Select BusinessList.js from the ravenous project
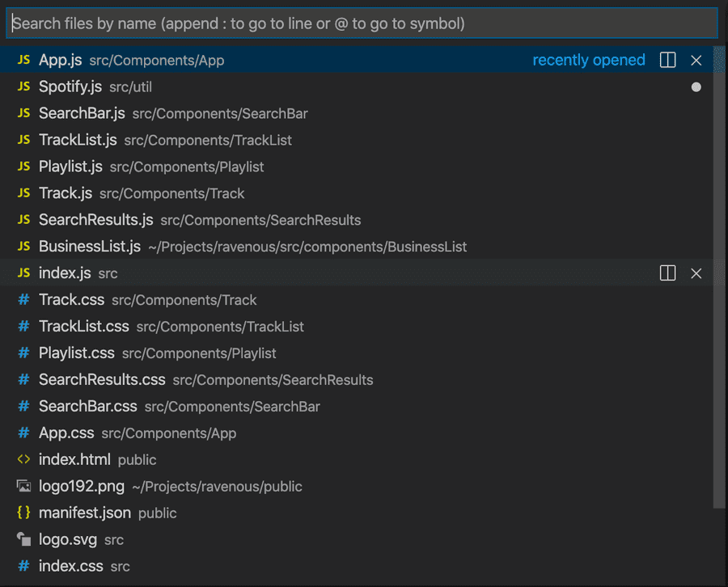The height and width of the screenshot is (587, 728). click(90, 247)
